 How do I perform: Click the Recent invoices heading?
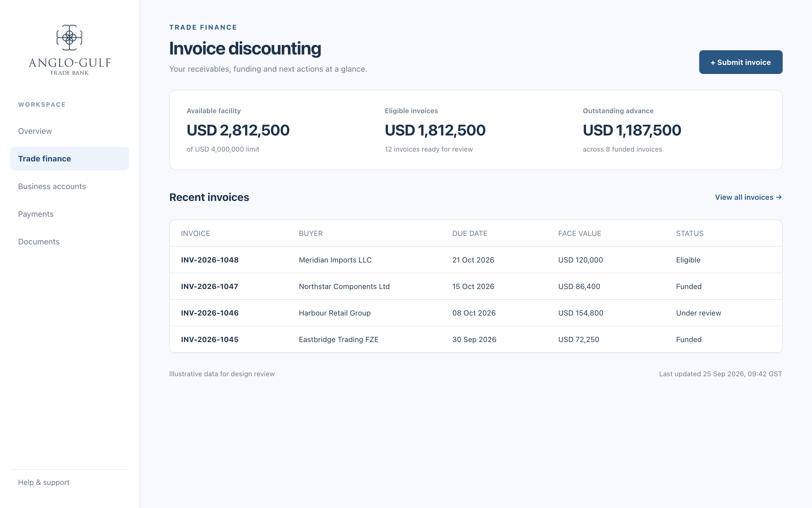click(x=209, y=197)
